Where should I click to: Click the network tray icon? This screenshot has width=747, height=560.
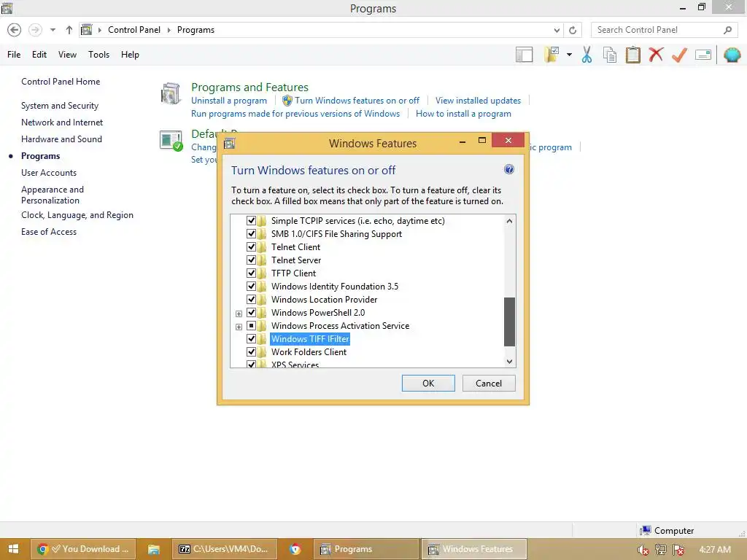coord(661,550)
